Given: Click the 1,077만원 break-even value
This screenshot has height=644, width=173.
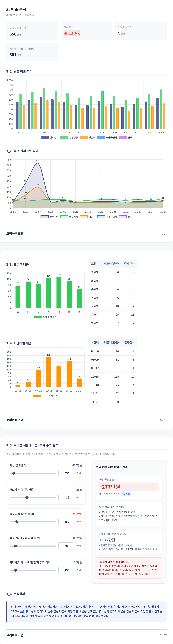Looking at the screenshot, I should tap(107, 540).
